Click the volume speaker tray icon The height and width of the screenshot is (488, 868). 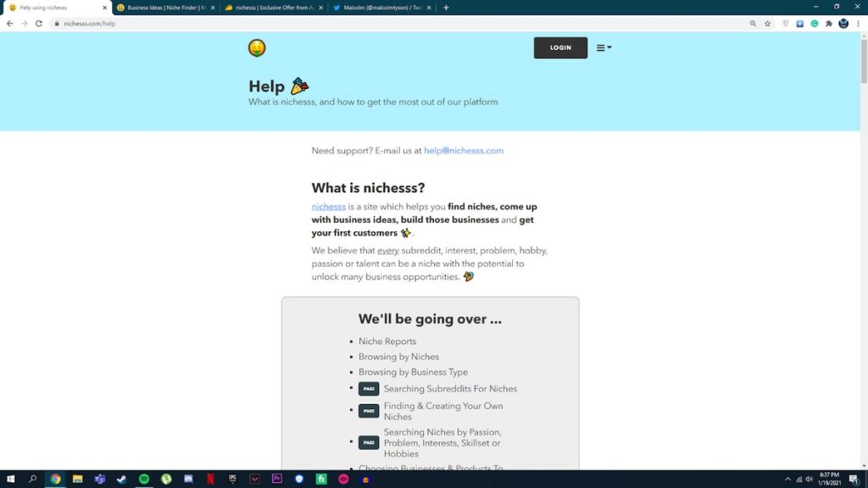(810, 480)
